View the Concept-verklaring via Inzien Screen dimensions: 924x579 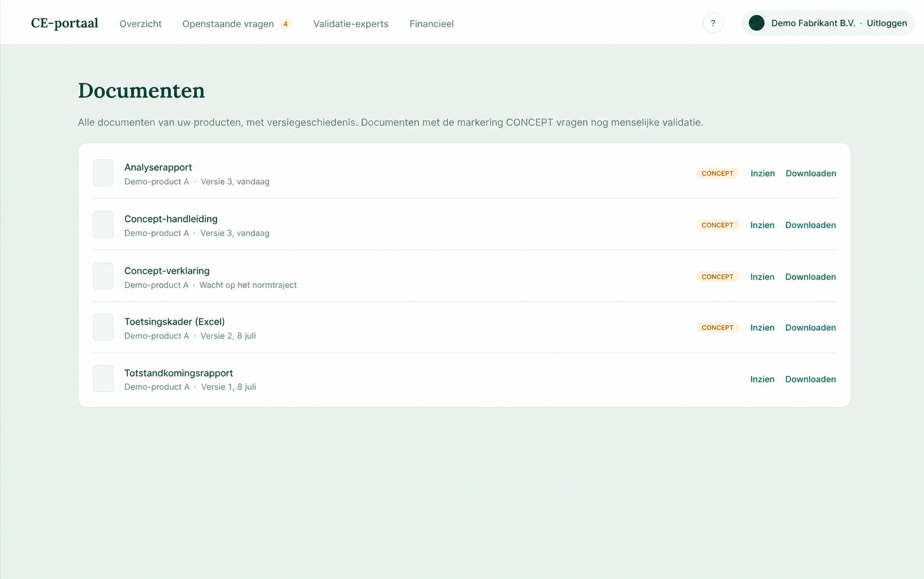(x=762, y=277)
